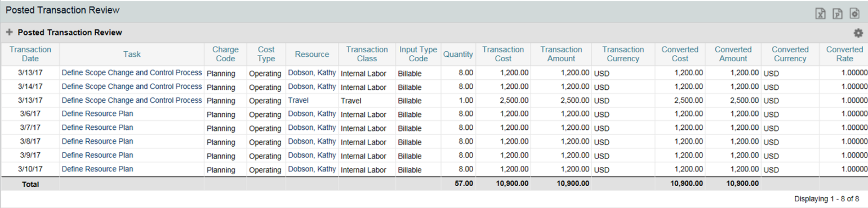Select the 3/14/17 transaction date cell
Image resolution: width=868 pixels, height=208 pixels.
[30, 87]
